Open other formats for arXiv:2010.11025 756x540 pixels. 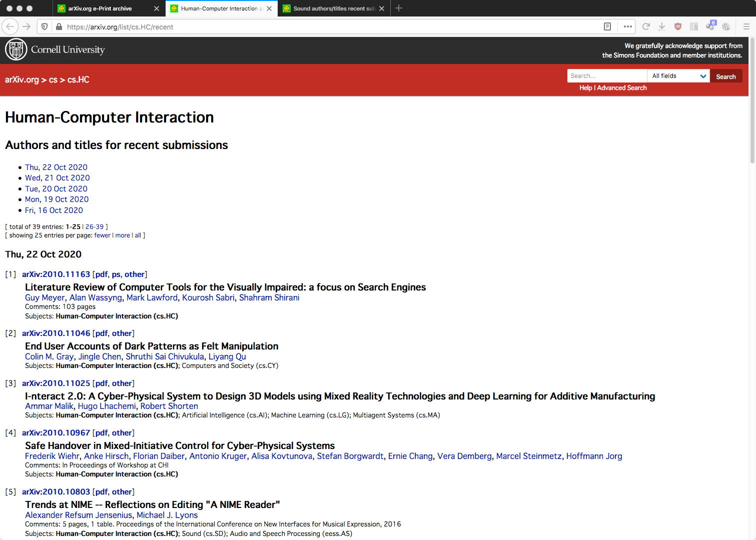(122, 383)
